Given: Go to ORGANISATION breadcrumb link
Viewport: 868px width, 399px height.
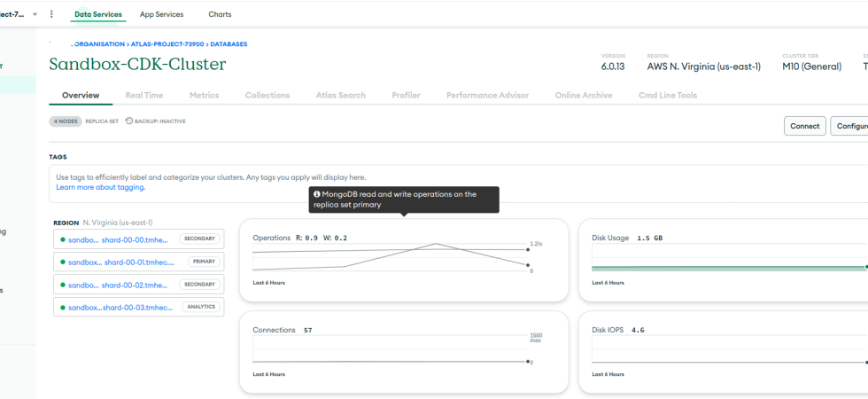Looking at the screenshot, I should tap(98, 43).
